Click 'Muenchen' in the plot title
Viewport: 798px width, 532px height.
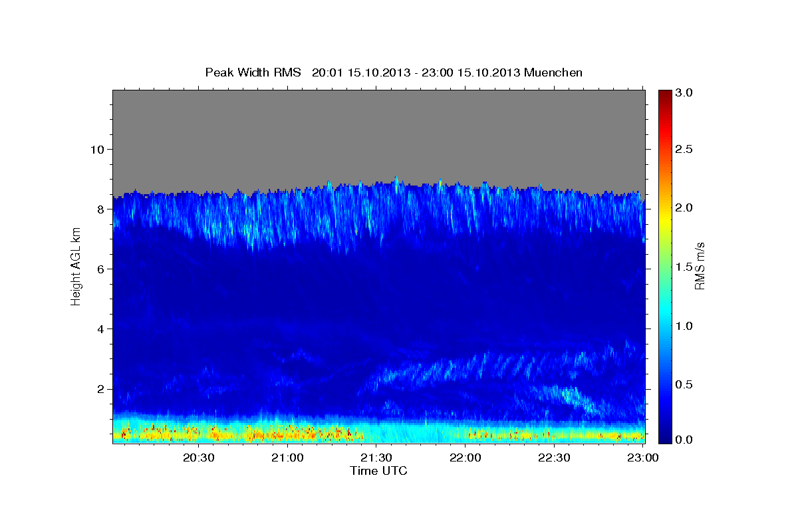coord(553,72)
